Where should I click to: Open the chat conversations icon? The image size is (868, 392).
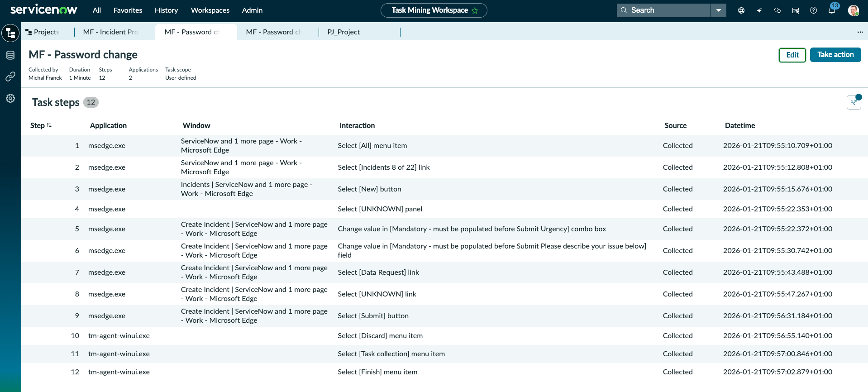777,10
